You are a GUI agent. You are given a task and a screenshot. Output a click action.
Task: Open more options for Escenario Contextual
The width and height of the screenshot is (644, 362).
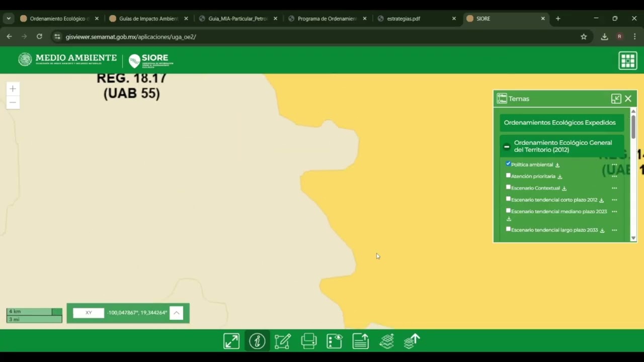tap(614, 188)
